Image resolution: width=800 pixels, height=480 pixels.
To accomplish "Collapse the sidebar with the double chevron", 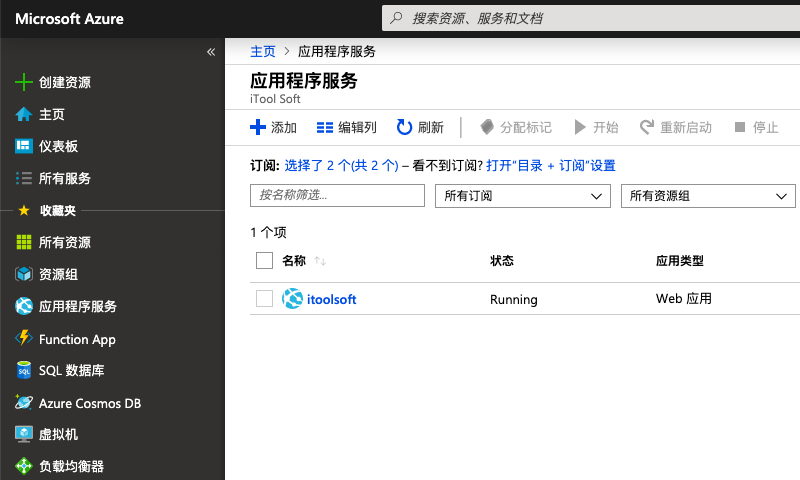I will [x=211, y=52].
